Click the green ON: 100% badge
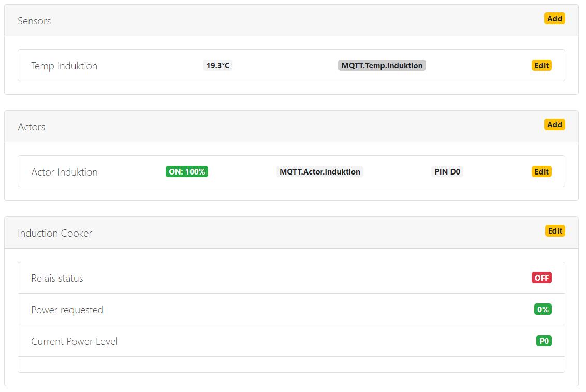586x392 pixels. click(x=187, y=172)
